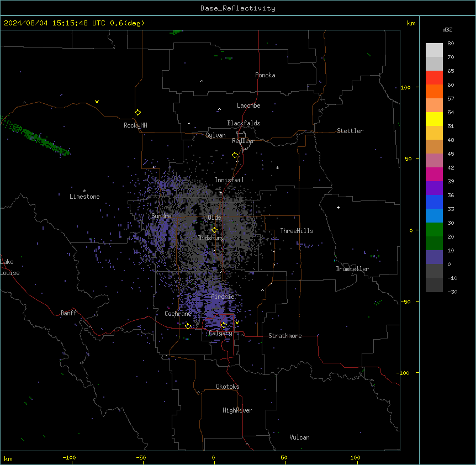Viewport: 476px width, 465px height.
Task: Select the Lacombe label on the map
Action: [x=248, y=105]
